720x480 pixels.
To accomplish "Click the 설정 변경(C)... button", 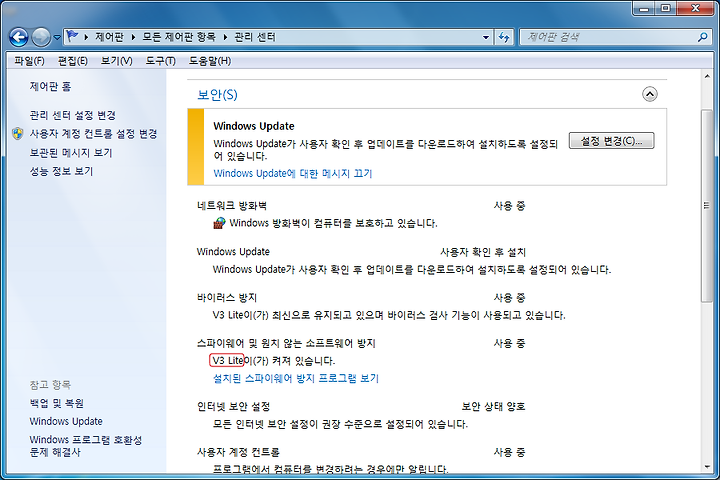I will tap(611, 141).
